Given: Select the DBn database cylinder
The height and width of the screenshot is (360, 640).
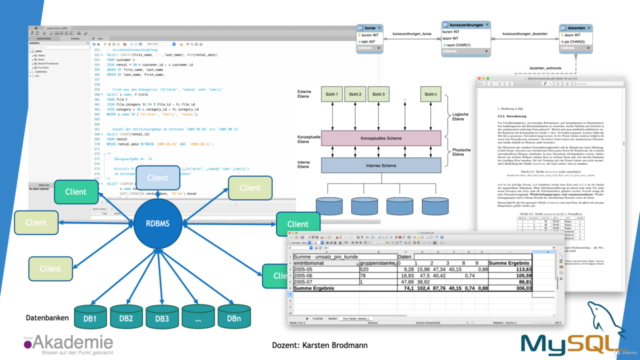Looking at the screenshot, I should (234, 317).
